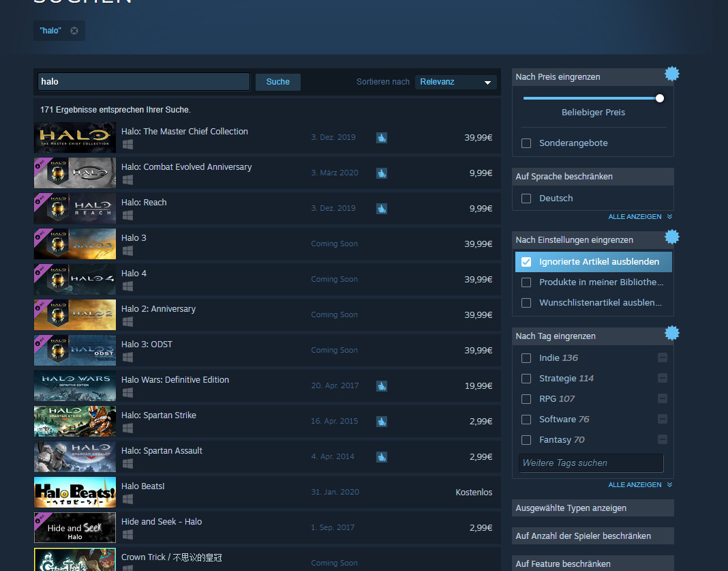Click the settings filter gear icon
728x571 pixels.
coord(672,237)
